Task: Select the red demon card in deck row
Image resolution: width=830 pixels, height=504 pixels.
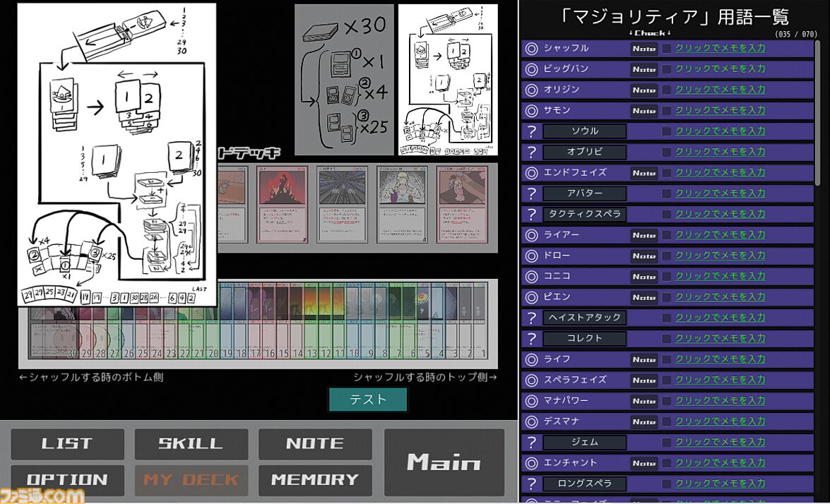Action: tap(282, 205)
